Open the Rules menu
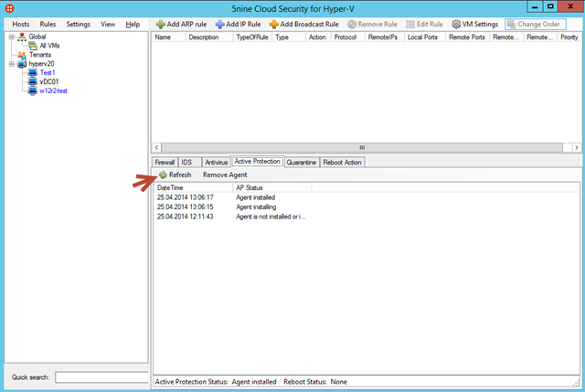The height and width of the screenshot is (392, 585). 48,25
